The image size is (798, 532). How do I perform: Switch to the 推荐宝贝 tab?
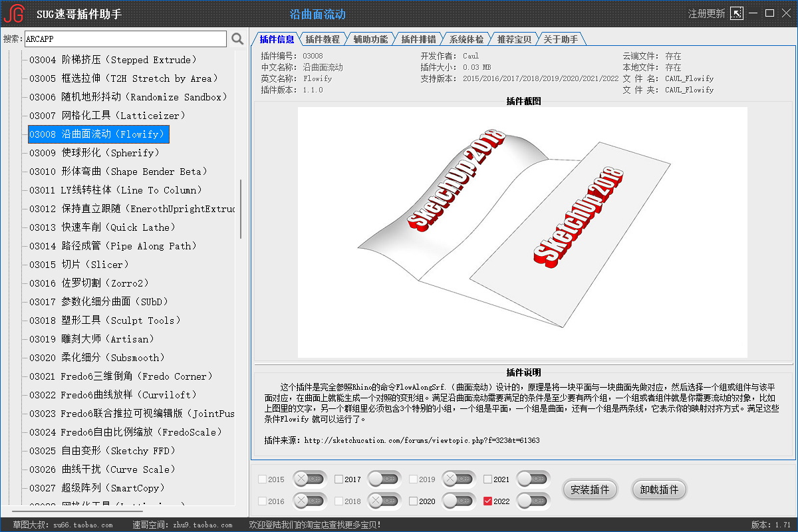click(x=515, y=39)
